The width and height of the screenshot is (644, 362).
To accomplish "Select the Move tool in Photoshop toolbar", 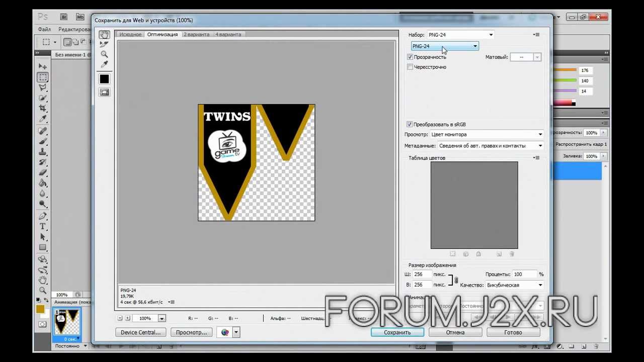I will tap(43, 66).
